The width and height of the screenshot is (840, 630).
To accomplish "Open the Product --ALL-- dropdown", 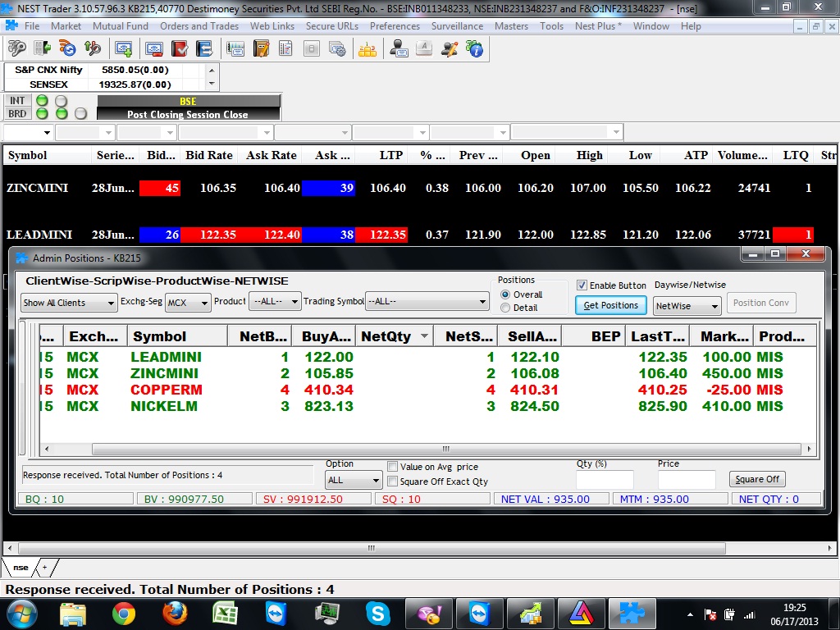I will coord(275,302).
